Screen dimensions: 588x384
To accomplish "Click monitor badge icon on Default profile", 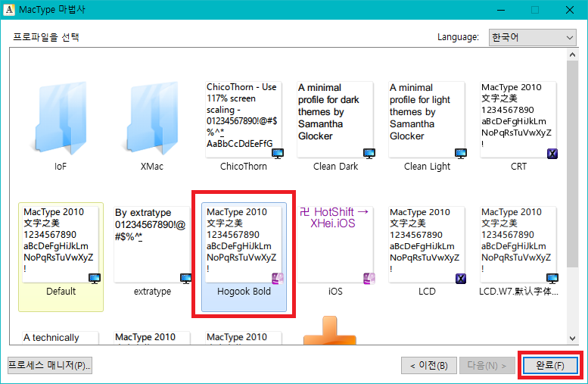I will [x=95, y=278].
